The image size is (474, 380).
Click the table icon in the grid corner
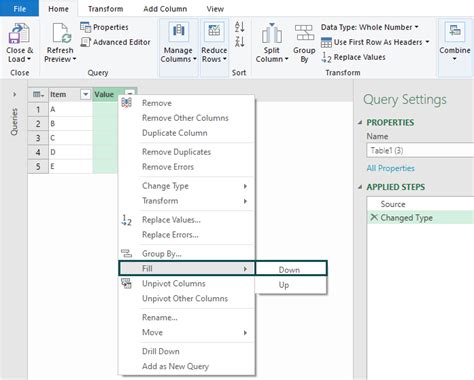click(x=38, y=95)
